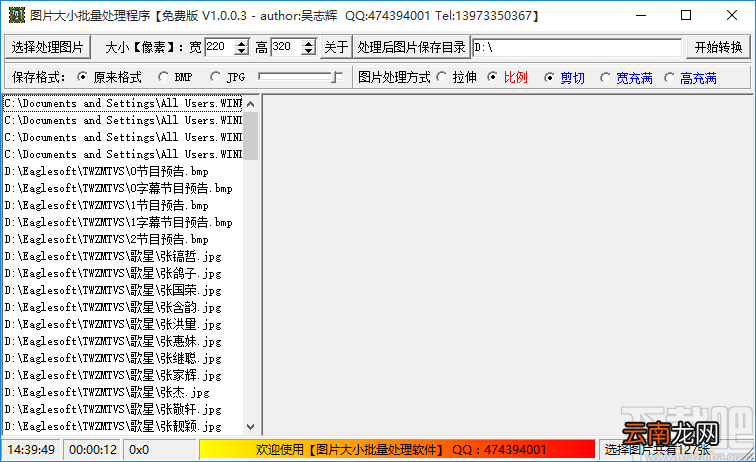Select list row 2节目预告.bmp

click(x=123, y=239)
